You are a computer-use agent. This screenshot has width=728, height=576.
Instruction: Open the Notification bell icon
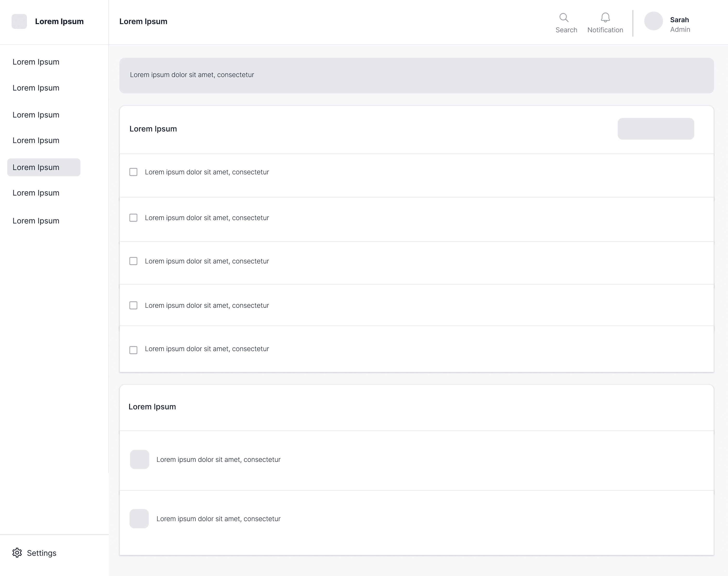pyautogui.click(x=605, y=17)
